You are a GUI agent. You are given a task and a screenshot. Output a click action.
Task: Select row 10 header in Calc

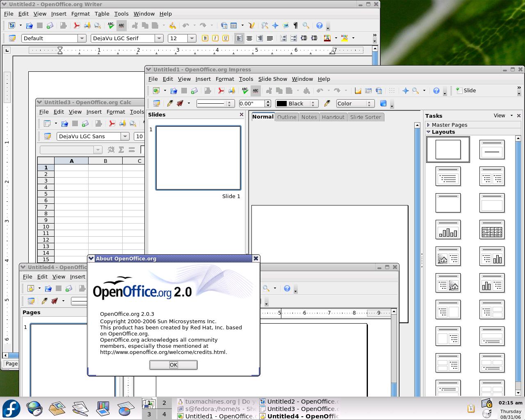[46, 226]
